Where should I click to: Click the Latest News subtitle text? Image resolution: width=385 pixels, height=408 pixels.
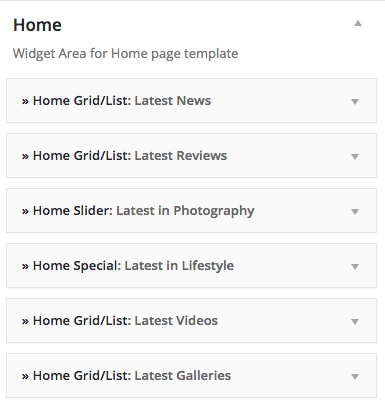[173, 101]
